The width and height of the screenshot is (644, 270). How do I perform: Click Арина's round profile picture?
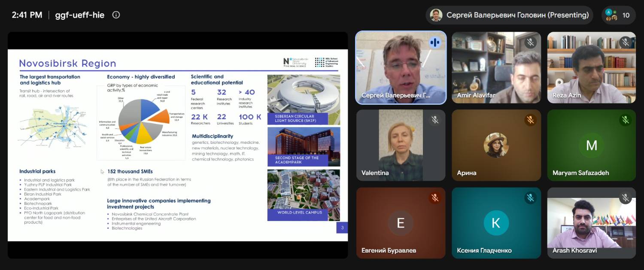(496, 145)
